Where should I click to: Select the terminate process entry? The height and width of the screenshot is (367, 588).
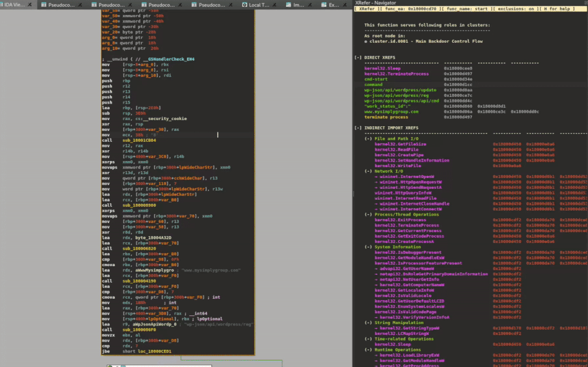pos(386,117)
